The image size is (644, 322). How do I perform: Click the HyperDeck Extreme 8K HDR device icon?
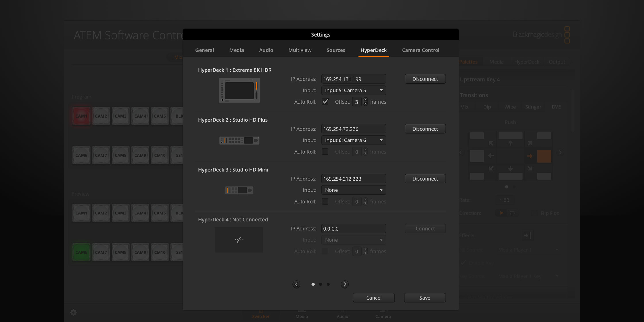point(239,90)
